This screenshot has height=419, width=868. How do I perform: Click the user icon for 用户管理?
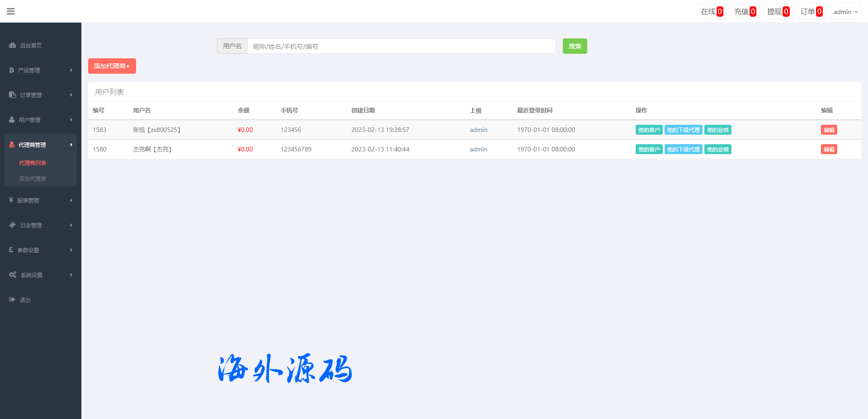click(12, 120)
